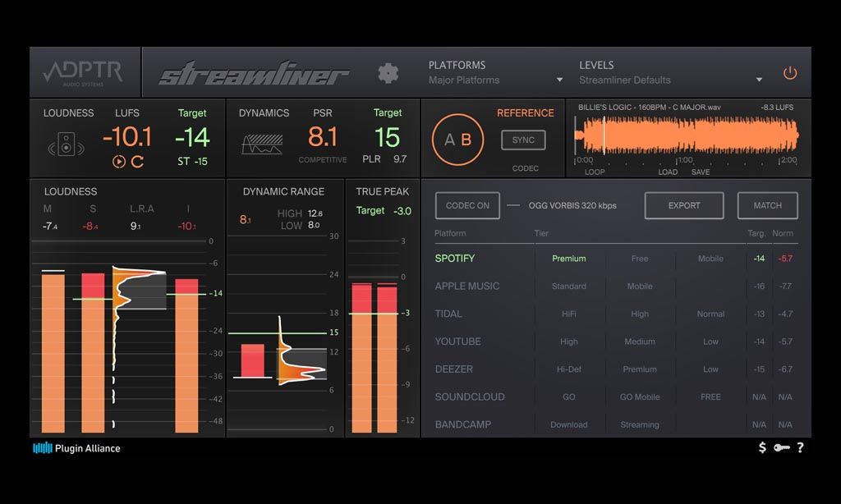
Task: Click the PSR 8.1 reading
Action: pyautogui.click(x=322, y=137)
